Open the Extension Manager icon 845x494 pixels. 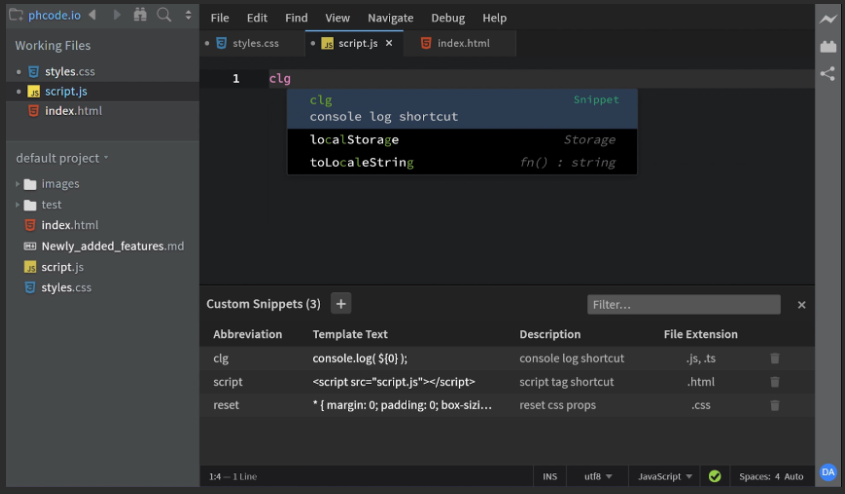[x=828, y=46]
